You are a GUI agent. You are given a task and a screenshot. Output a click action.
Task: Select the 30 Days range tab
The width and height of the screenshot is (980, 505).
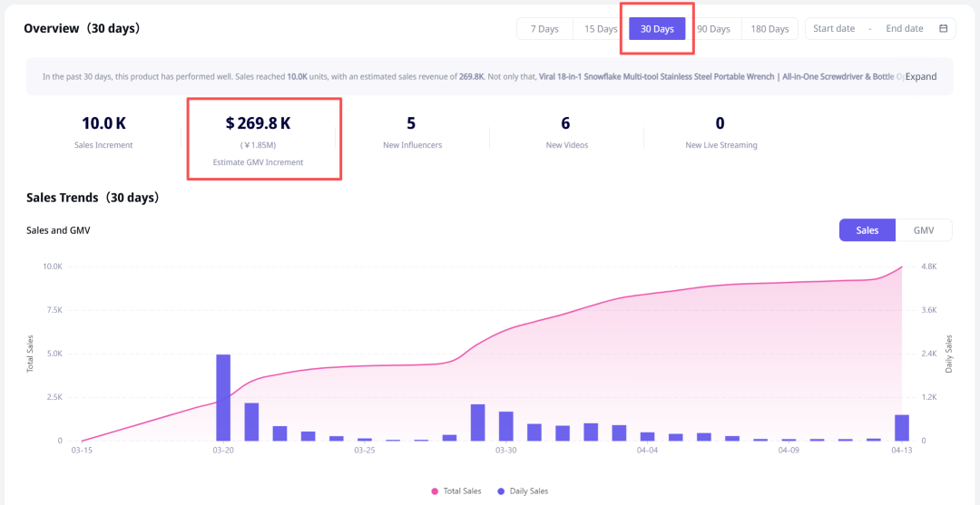click(657, 29)
